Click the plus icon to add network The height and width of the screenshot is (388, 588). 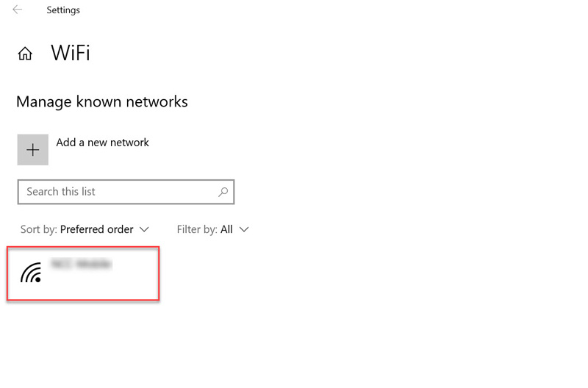[x=33, y=150]
